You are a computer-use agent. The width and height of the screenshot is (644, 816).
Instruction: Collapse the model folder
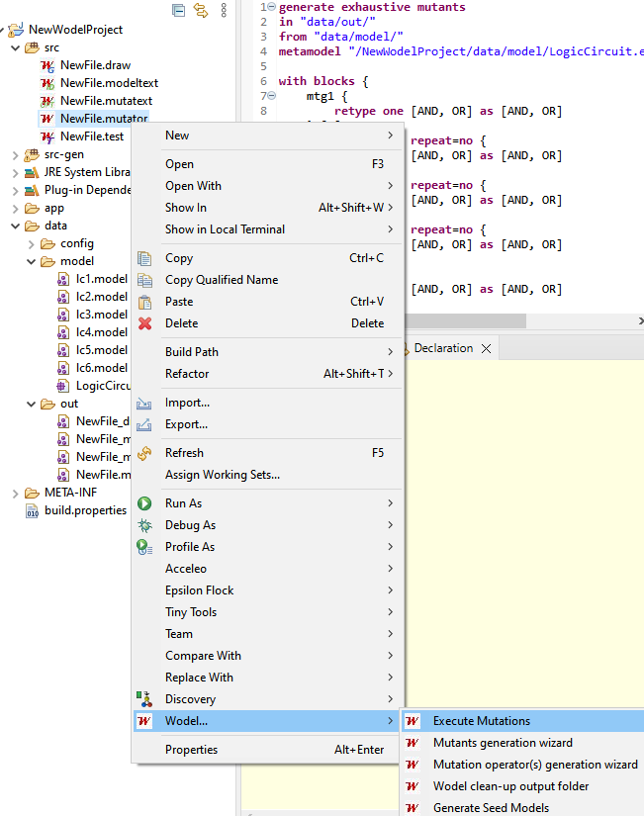[x=32, y=262]
